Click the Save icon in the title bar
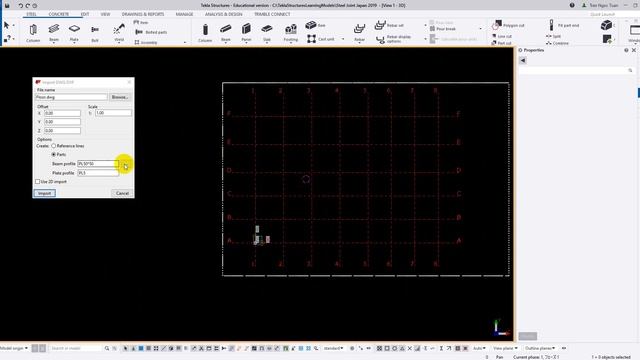This screenshot has width=640, height=360. 7,5
